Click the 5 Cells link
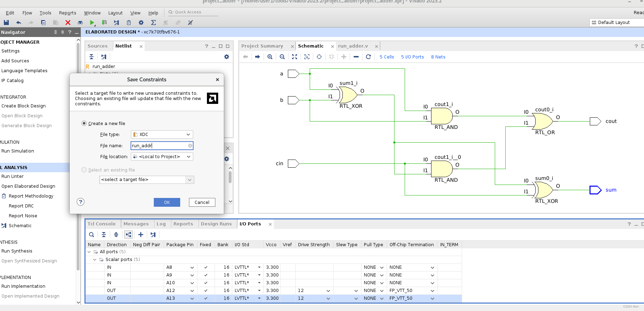 pos(387,57)
